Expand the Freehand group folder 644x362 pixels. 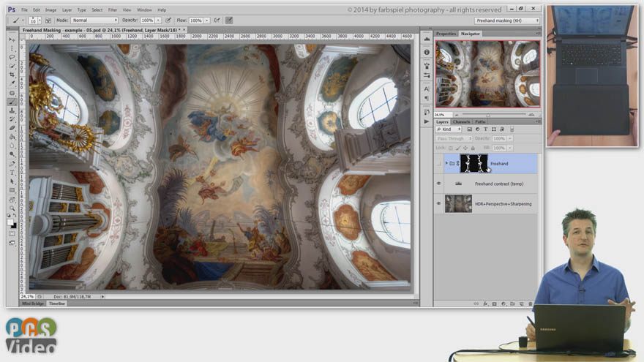pos(446,163)
